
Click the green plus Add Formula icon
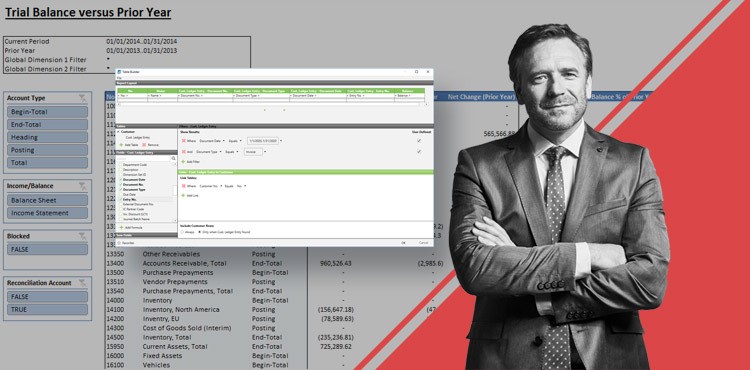pos(121,228)
